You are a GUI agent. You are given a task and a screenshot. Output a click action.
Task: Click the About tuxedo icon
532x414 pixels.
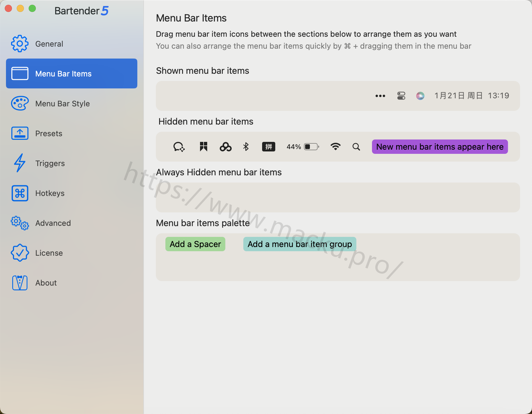tap(20, 283)
